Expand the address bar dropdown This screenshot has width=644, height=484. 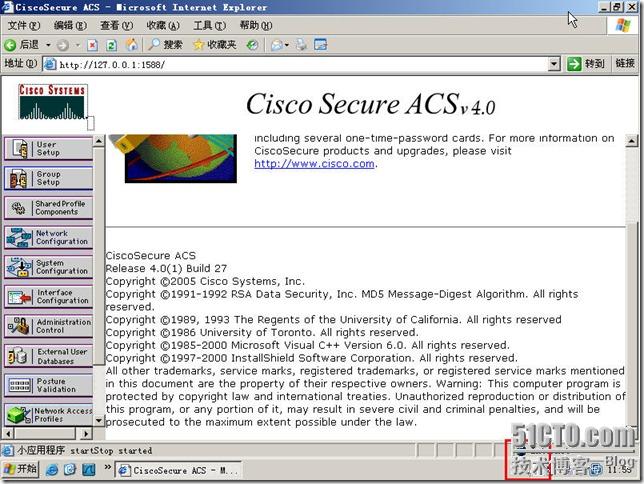[x=554, y=64]
